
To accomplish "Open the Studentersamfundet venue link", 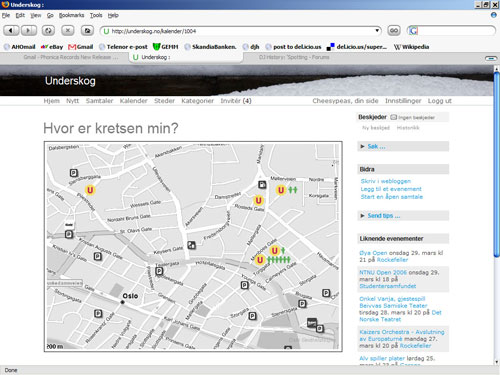I will [388, 286].
